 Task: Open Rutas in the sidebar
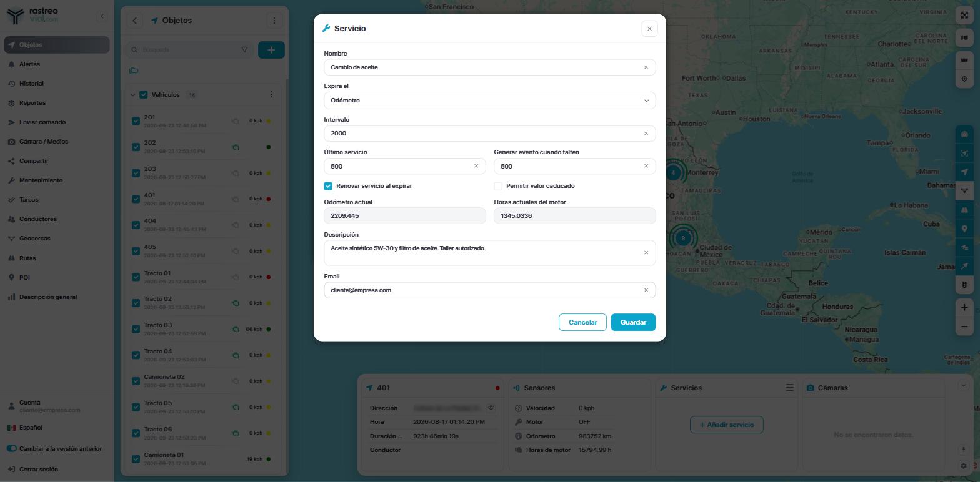coord(57,258)
